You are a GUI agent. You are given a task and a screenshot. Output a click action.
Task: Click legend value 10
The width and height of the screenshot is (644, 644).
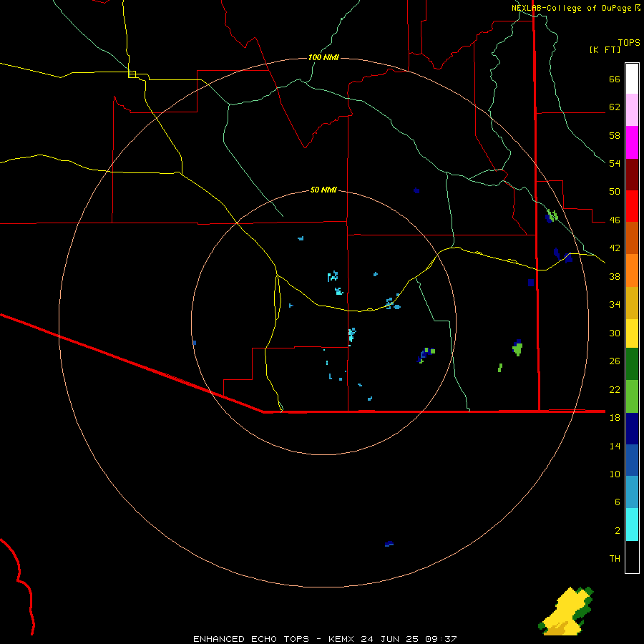click(615, 474)
